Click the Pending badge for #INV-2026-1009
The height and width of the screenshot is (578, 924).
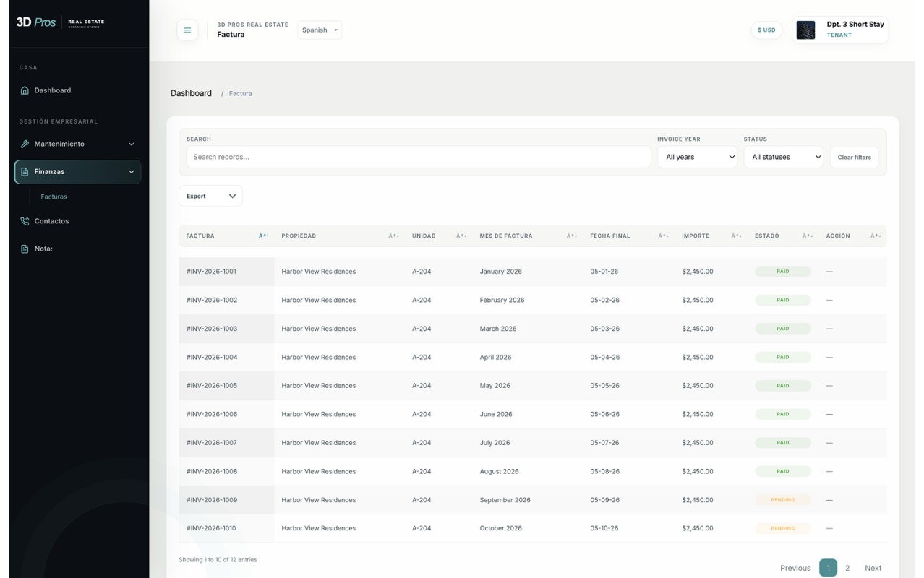click(783, 500)
